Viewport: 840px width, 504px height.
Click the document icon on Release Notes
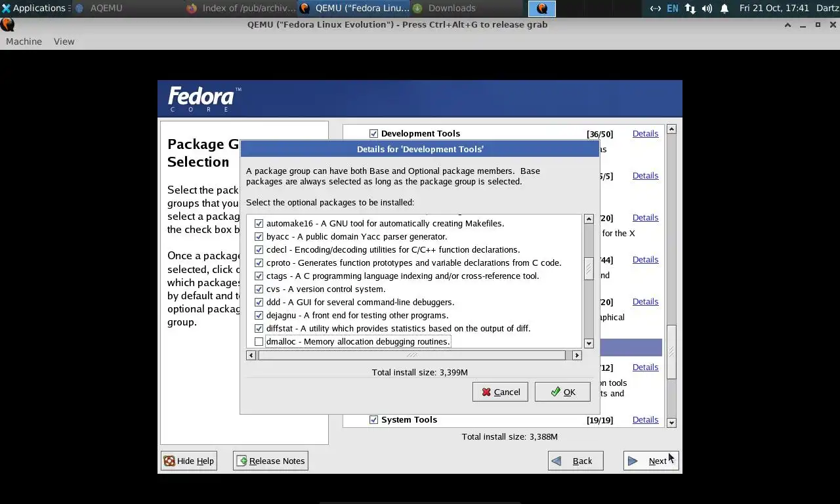coord(241,461)
